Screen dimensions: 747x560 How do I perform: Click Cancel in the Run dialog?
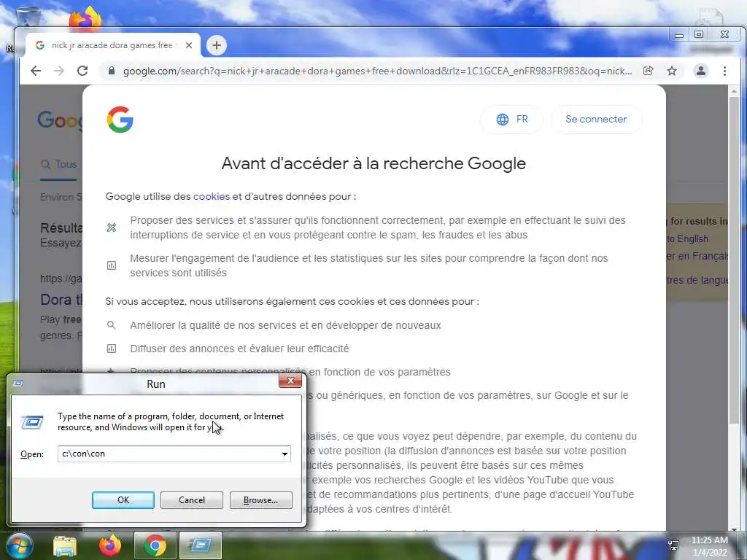(x=192, y=500)
